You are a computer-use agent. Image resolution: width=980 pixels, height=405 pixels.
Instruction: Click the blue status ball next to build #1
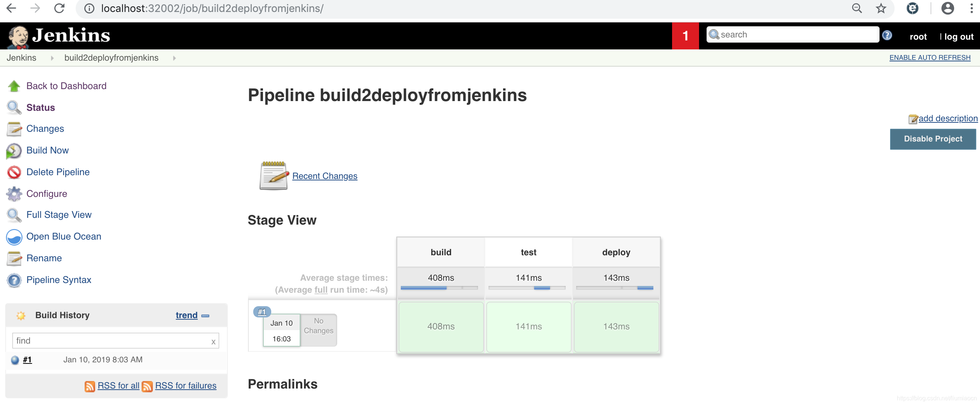pos(15,359)
